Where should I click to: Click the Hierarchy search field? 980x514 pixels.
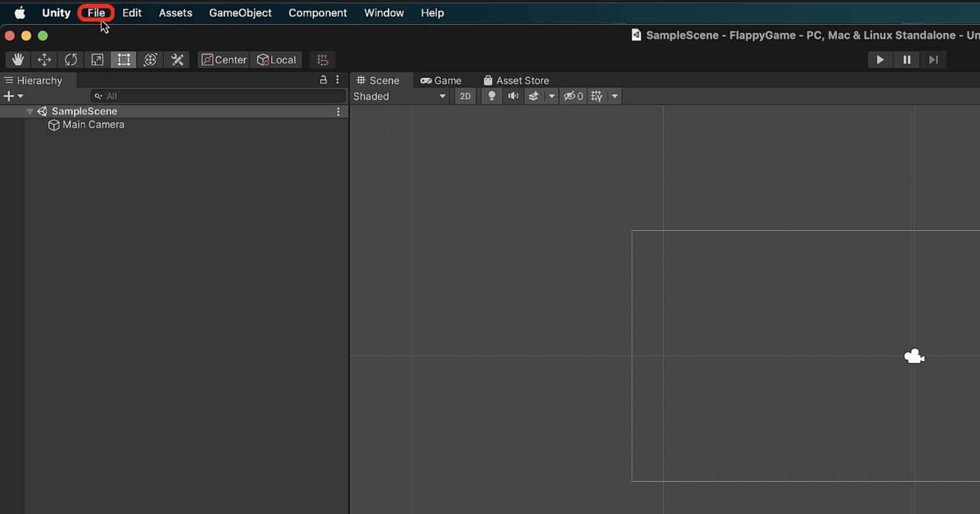pyautogui.click(x=218, y=96)
